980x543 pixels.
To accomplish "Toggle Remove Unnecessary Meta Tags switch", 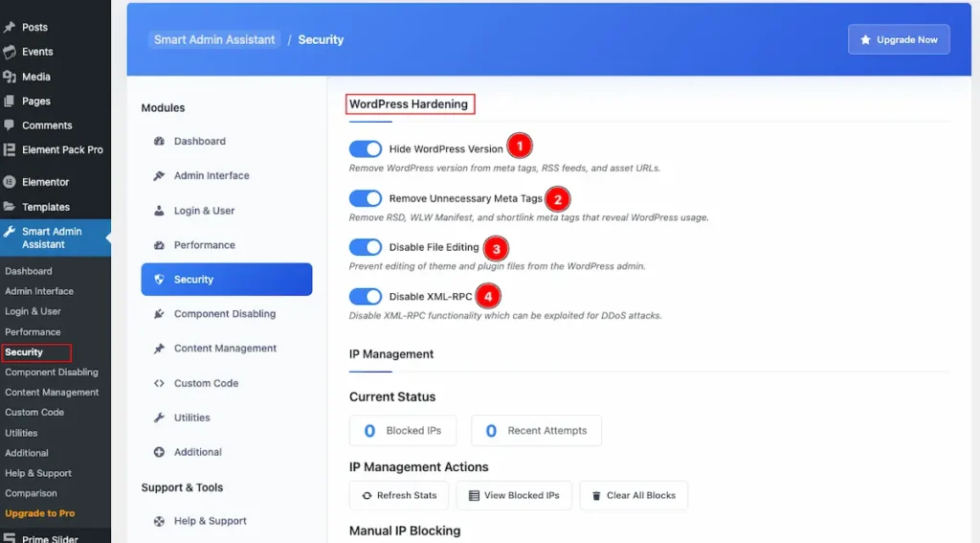I will (365, 198).
